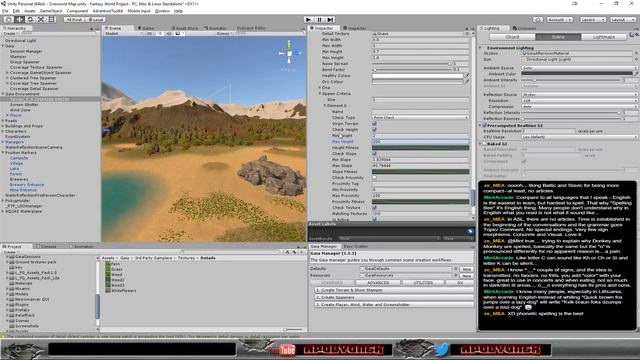Screen dimensions: 640x360
Task: Adjust the Noise Spread slider
Action: tap(412, 64)
